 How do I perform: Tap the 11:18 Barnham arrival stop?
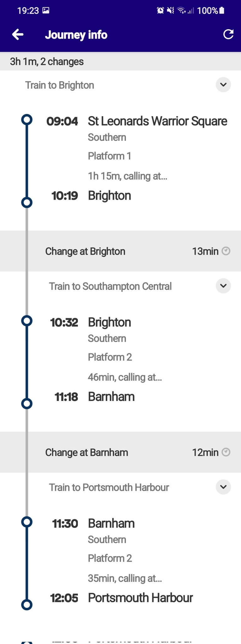coord(111,397)
